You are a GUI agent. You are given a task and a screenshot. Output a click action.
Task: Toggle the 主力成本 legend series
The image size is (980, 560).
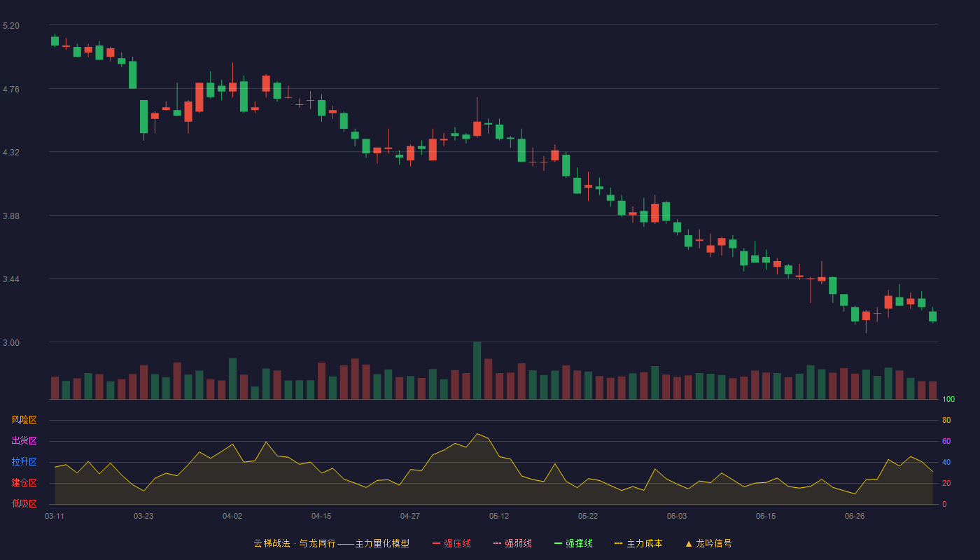coord(638,543)
